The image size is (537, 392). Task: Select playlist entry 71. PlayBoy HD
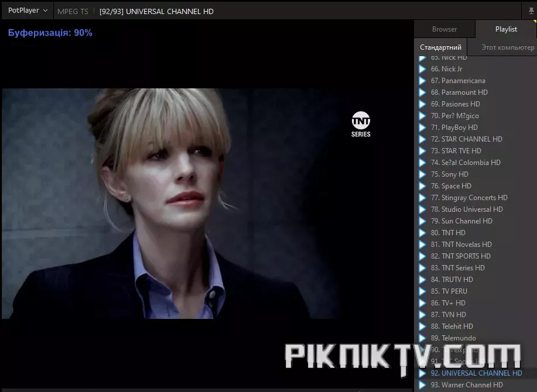(476, 128)
